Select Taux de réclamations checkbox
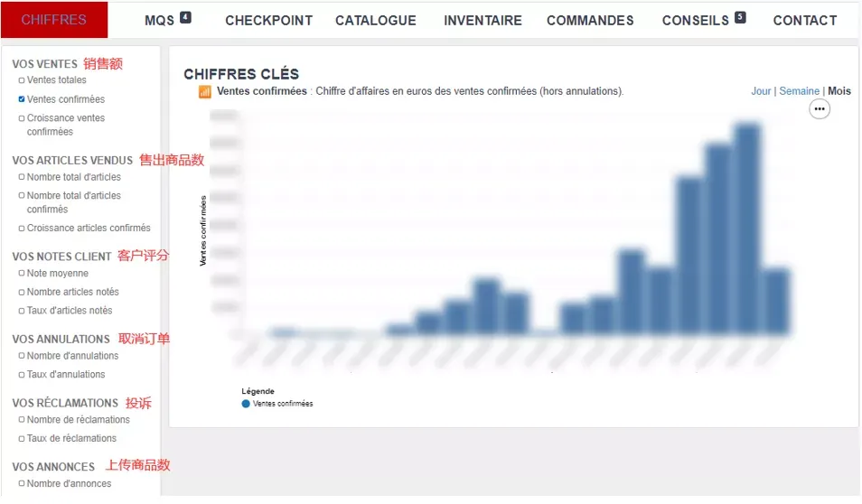The height and width of the screenshot is (504, 862). 22,439
